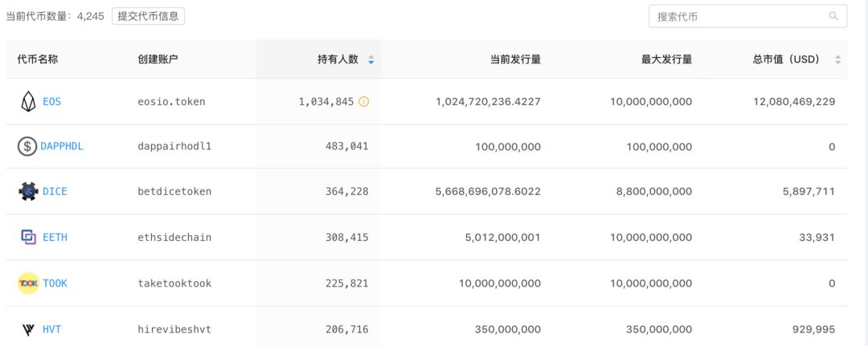Click the holder count 206,716
Viewport: 868px width, 346px height.
tap(346, 329)
